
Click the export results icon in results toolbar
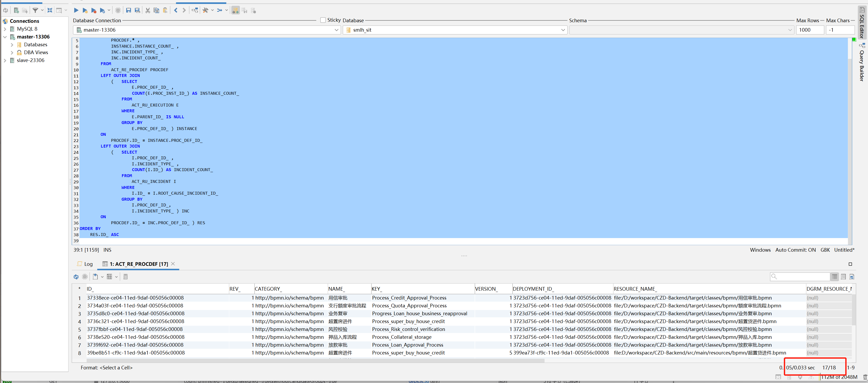pos(95,277)
